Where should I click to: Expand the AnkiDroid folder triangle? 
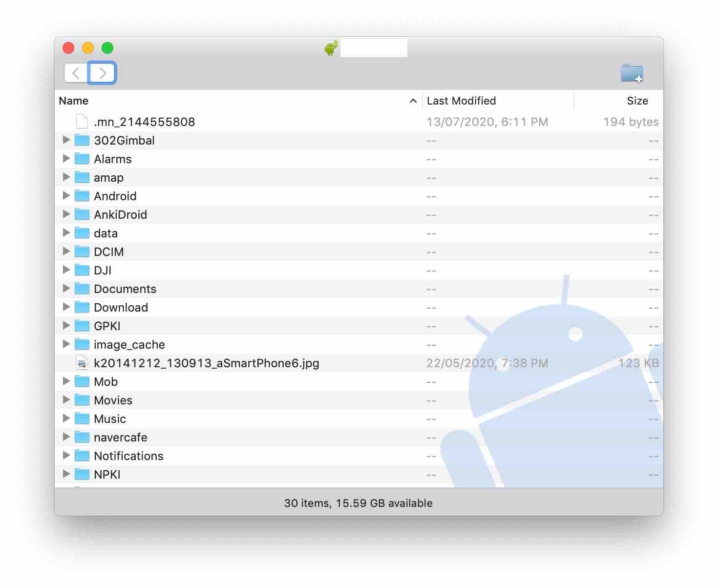pyautogui.click(x=66, y=214)
